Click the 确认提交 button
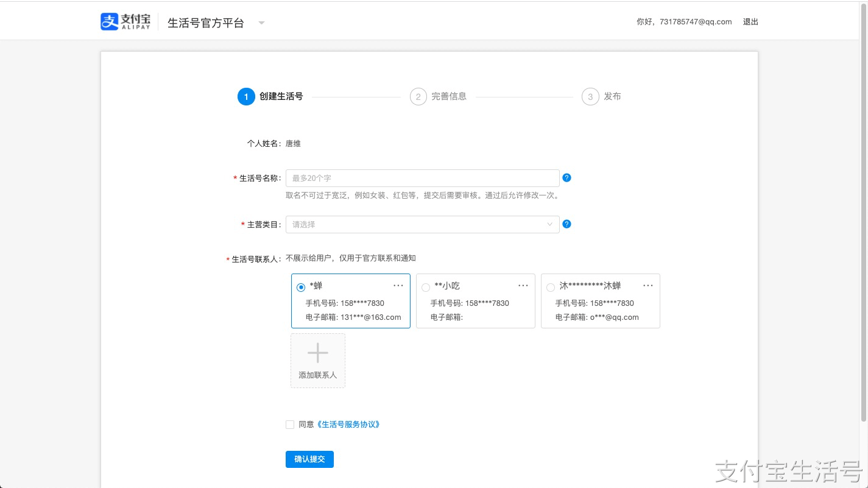The image size is (868, 488). click(x=309, y=459)
